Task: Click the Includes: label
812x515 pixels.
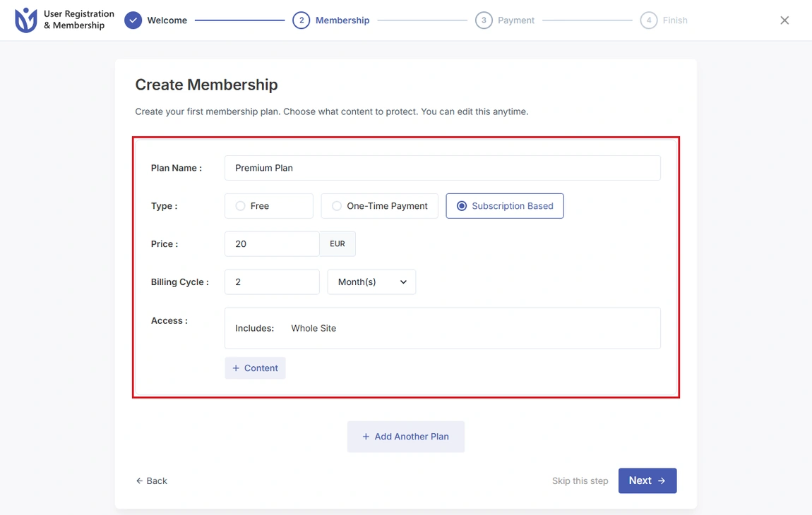Action: (255, 328)
